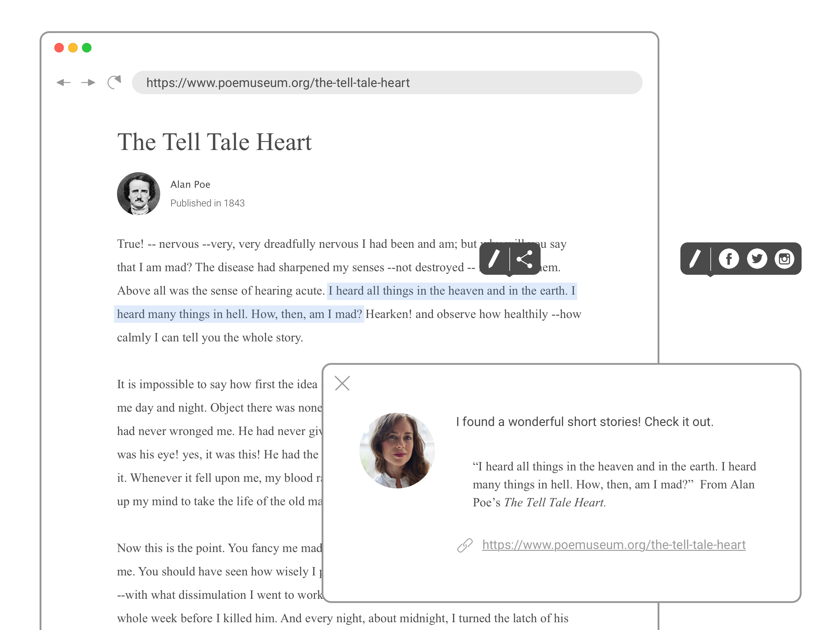Click the woman's profile photo in card
Viewport: 840px width, 630px height.
[x=397, y=450]
